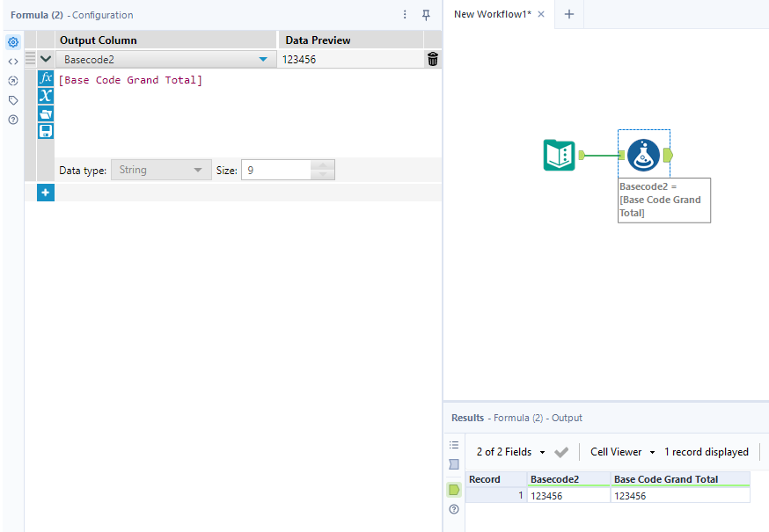Select the Formula tool on the canvas

643,154
